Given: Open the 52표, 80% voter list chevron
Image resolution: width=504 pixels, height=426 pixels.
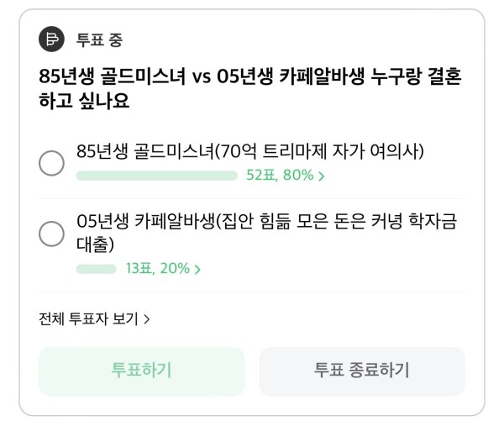Looking at the screenshot, I should 321,176.
